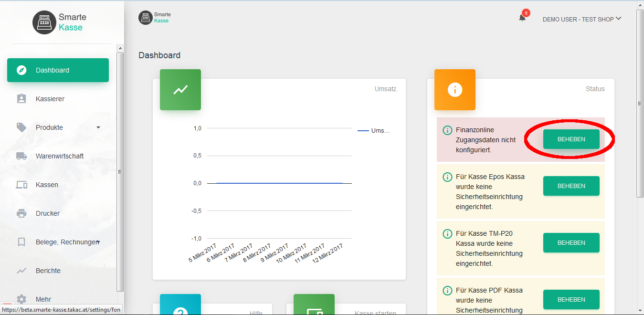
Task: Click the Dashboard page heading
Action: pyautogui.click(x=159, y=55)
